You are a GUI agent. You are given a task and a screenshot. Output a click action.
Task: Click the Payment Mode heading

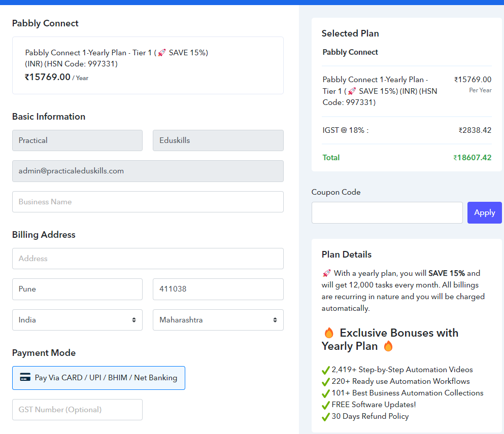[44, 353]
